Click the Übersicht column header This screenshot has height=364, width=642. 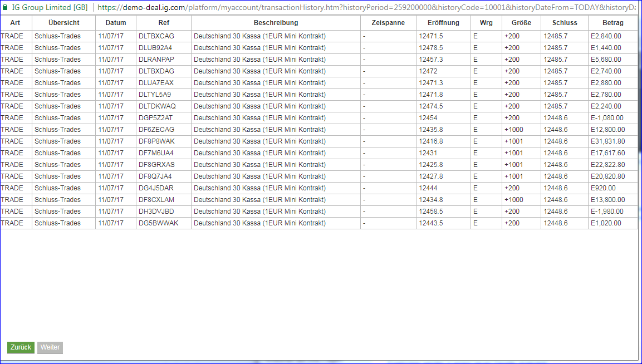click(63, 23)
